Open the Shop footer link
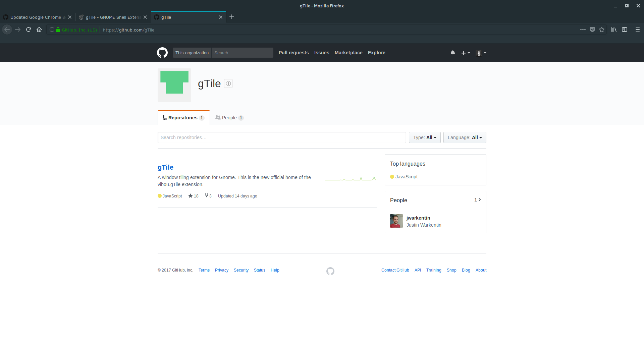Screen dimensions: 644x352 [x=451, y=270]
